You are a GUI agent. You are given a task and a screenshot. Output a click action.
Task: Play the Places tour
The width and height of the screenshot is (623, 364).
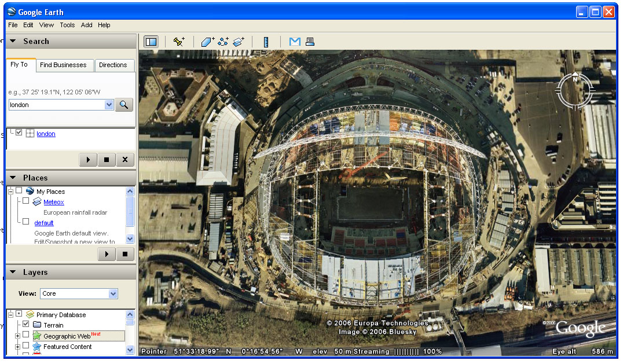(107, 254)
